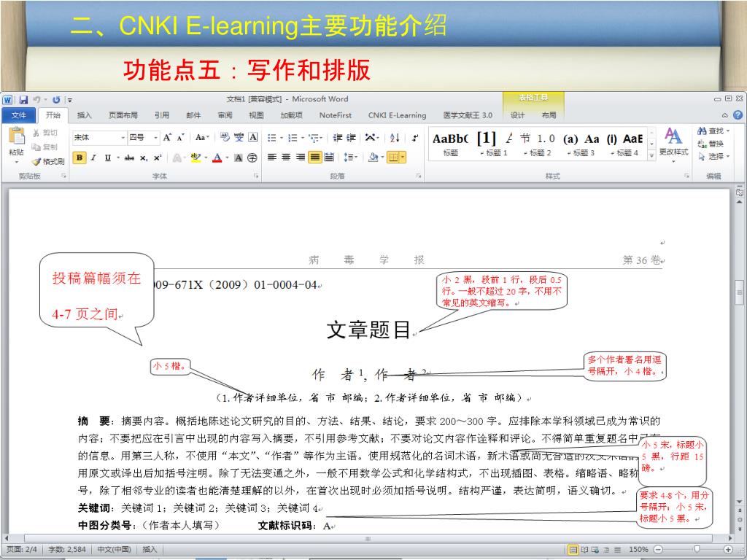
Task: Click the Increase Indent icon
Action: pyautogui.click(x=351, y=138)
